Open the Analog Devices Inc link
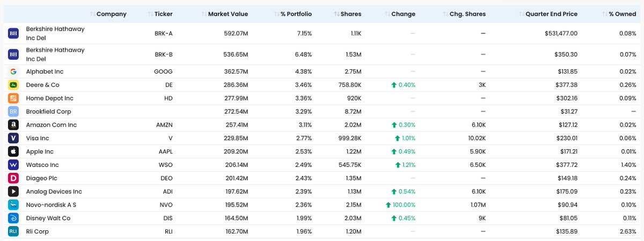The image size is (644, 241). (x=54, y=191)
